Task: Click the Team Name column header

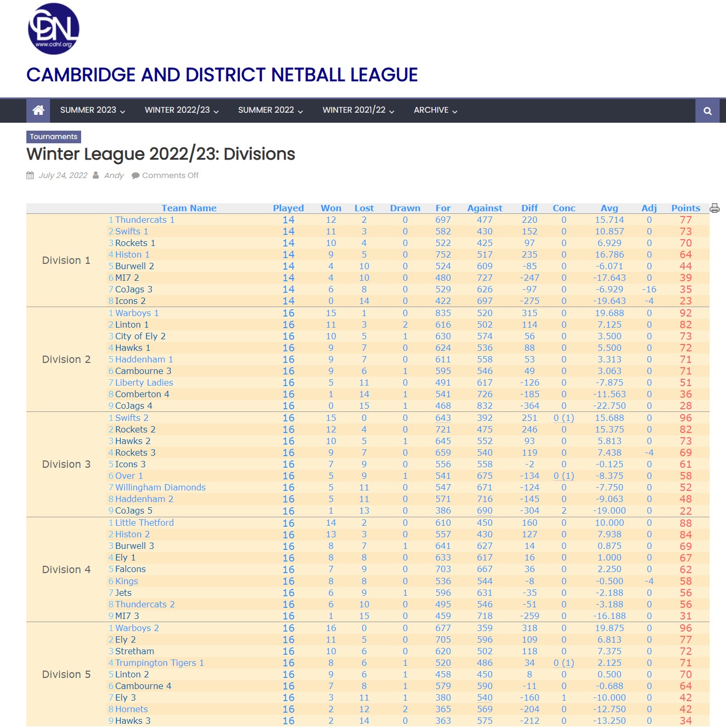Action: coord(189,208)
